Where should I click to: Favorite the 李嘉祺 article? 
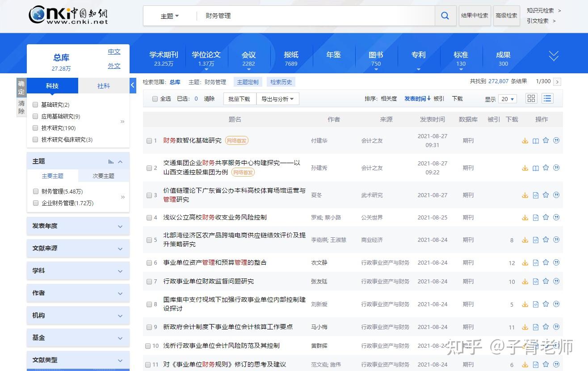click(546, 240)
